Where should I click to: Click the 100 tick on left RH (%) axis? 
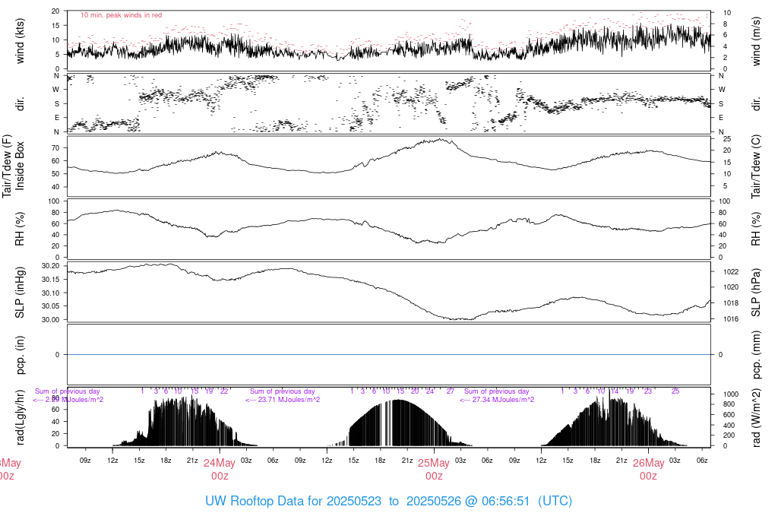54,201
